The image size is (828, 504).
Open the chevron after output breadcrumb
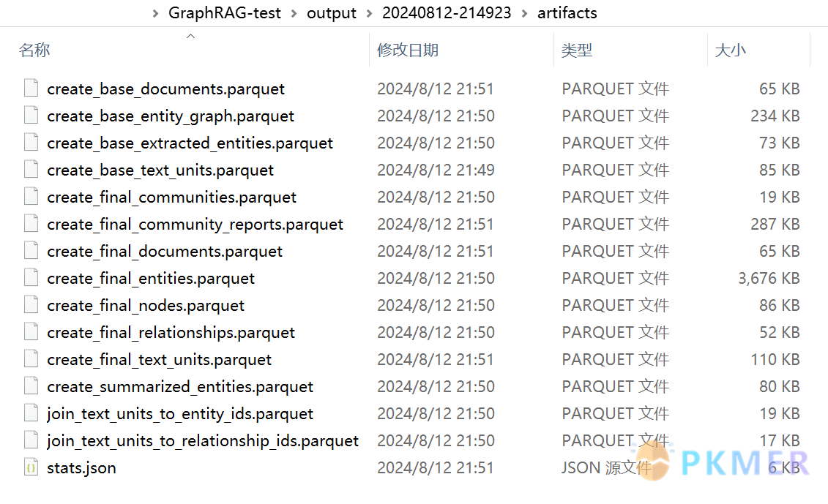point(370,13)
